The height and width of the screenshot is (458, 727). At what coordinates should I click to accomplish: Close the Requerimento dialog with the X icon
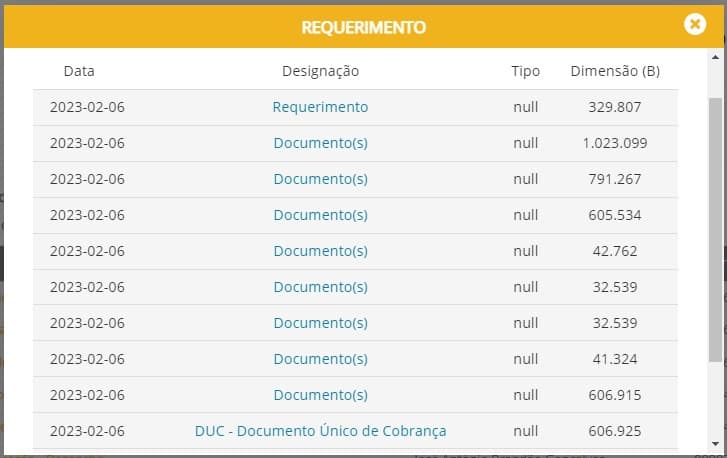point(695,25)
